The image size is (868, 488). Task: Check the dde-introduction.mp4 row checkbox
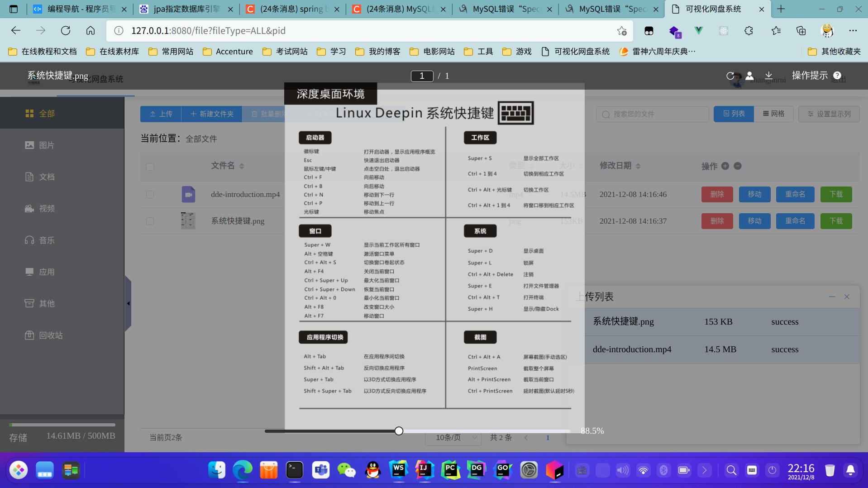point(150,194)
